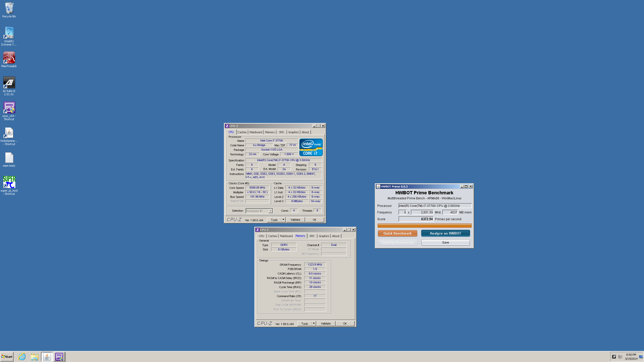Click Save in HWBOT Prime
The height and width of the screenshot is (362, 644).
(446, 242)
